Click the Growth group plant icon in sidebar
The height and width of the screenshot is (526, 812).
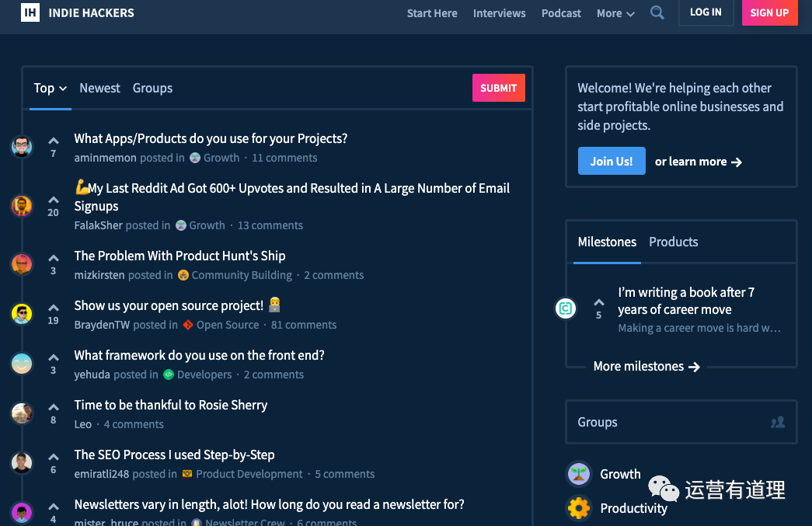579,474
